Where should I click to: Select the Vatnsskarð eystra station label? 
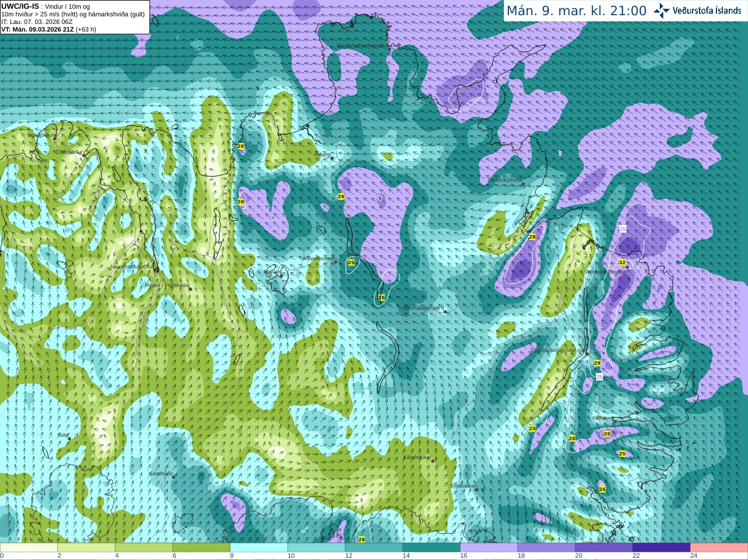[x=605, y=272]
